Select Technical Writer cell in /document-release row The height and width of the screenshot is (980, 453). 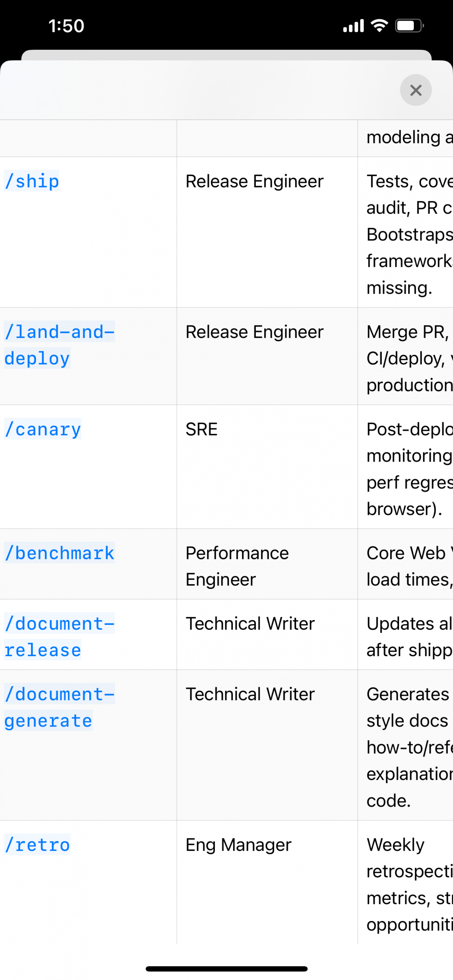tap(267, 634)
